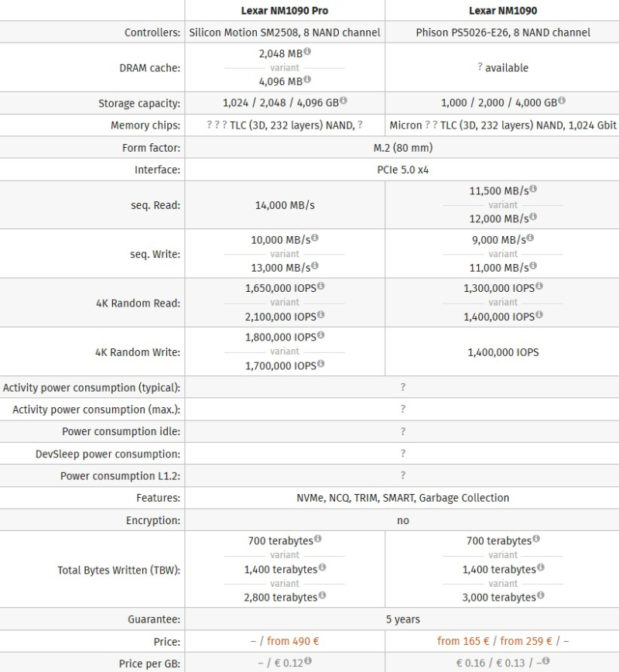619x672 pixels.
Task: Follow the 'from 259 €' price link
Action: coord(526,641)
